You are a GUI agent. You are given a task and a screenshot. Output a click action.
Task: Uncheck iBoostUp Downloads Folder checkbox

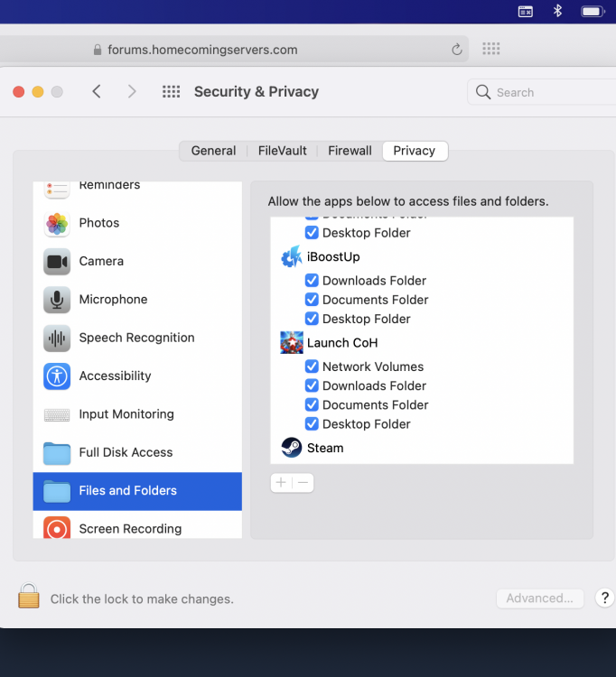312,281
